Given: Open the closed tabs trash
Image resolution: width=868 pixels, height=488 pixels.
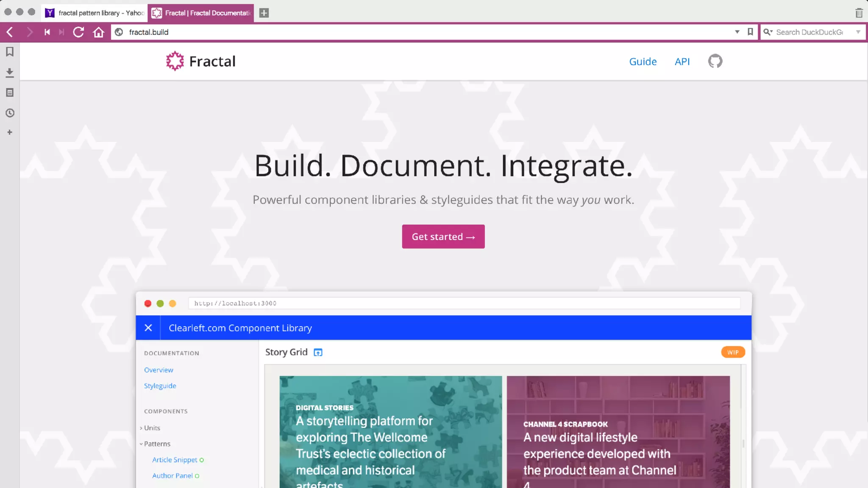Looking at the screenshot, I should click(859, 13).
